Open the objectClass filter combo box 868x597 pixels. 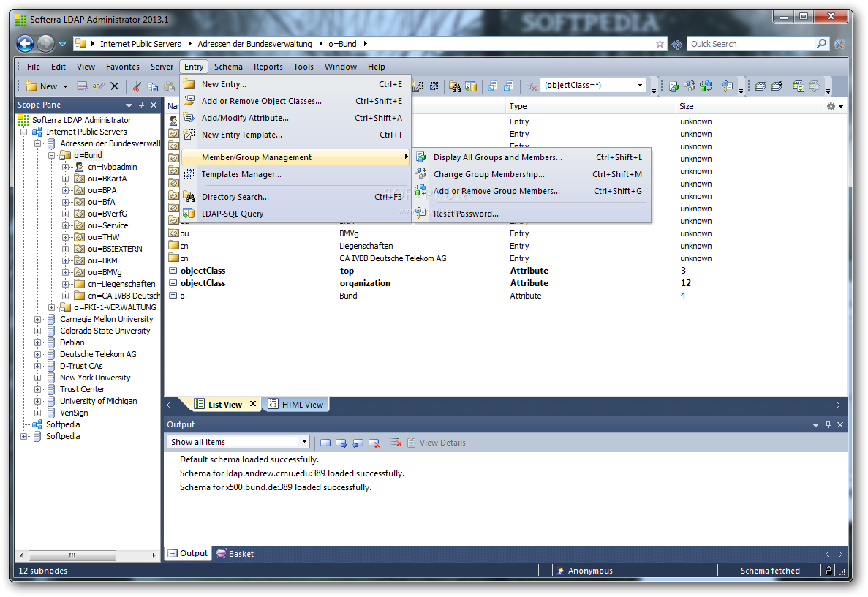point(592,86)
